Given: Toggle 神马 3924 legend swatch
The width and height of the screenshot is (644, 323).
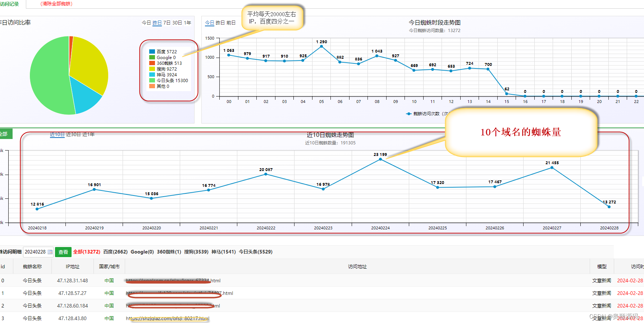Looking at the screenshot, I should tap(152, 75).
